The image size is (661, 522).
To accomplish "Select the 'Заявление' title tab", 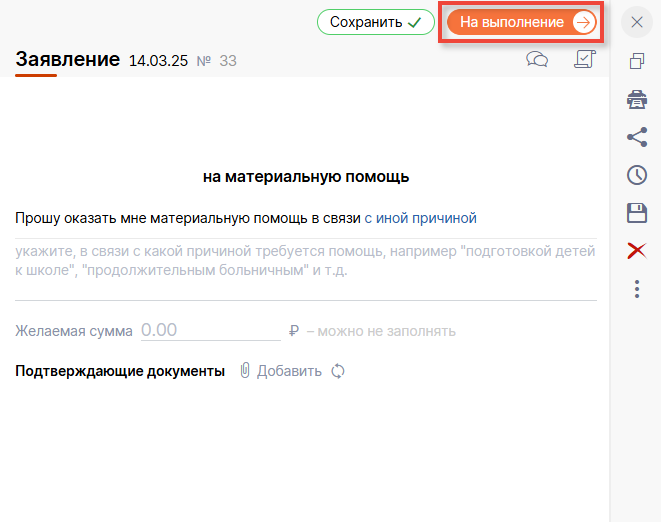I will (67, 60).
